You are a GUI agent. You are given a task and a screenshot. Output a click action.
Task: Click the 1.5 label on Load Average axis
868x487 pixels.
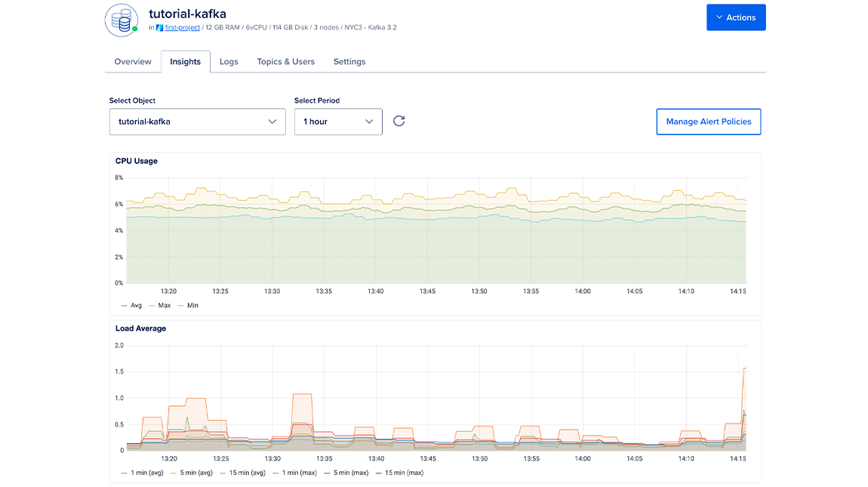(119, 371)
